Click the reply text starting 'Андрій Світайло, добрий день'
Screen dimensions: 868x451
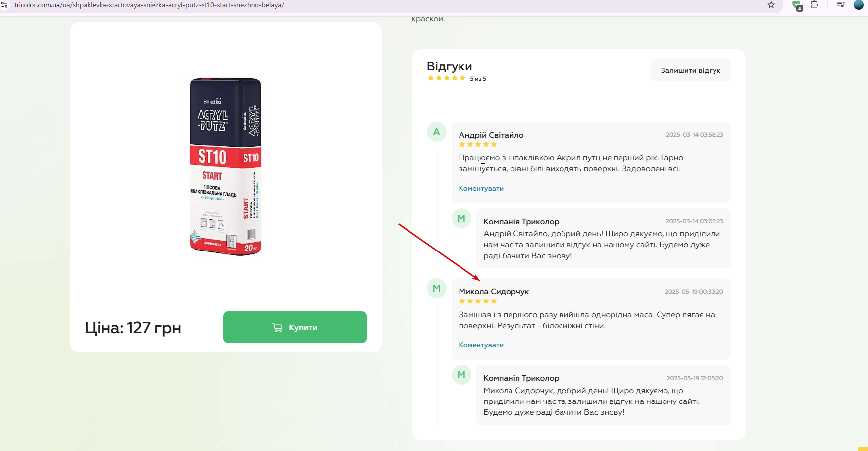pos(602,245)
